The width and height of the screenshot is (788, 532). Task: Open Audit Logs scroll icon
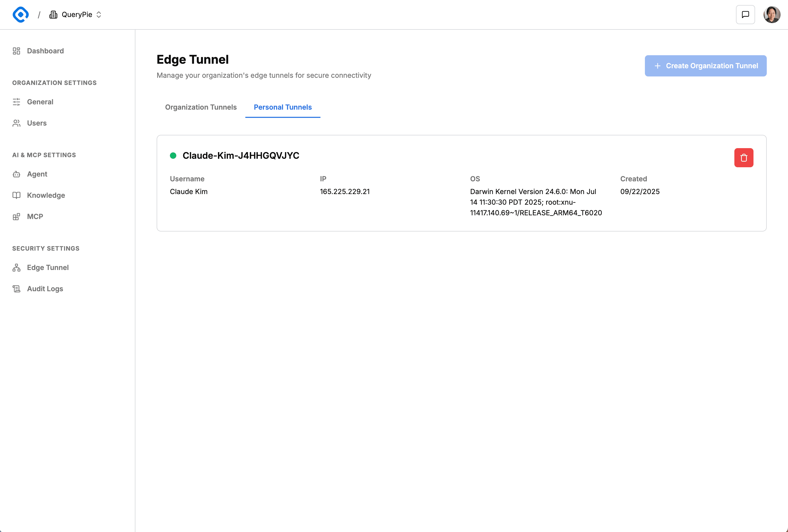coord(16,289)
